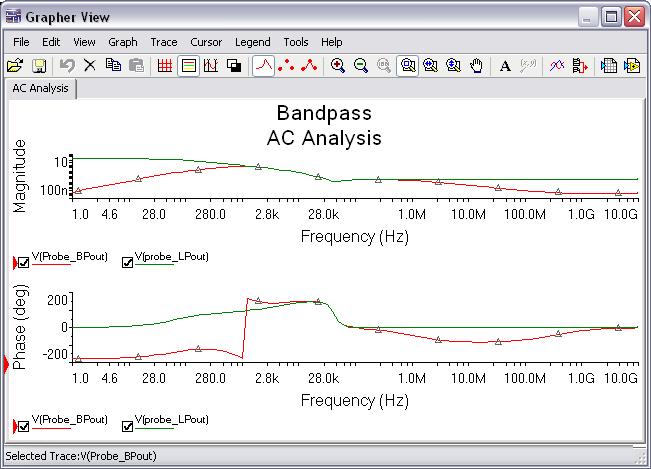This screenshot has height=469, width=651.
Task: Click the add text 'A' icon
Action: pos(505,66)
